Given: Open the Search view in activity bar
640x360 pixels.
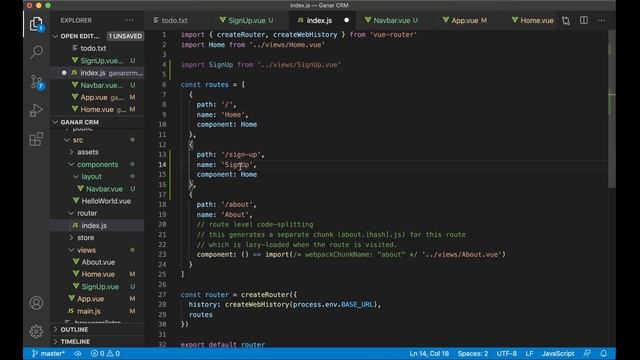Looking at the screenshot, I should point(36,52).
